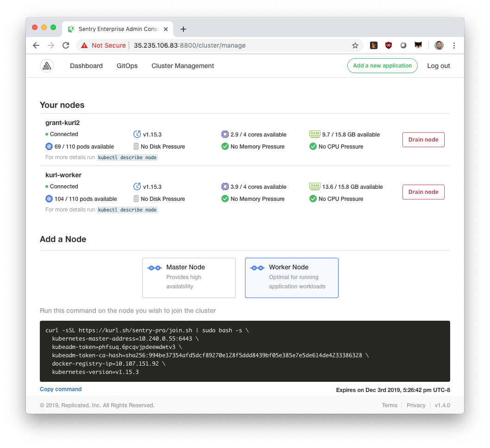
Task: Click the Sentry logo icon
Action: pos(47,66)
